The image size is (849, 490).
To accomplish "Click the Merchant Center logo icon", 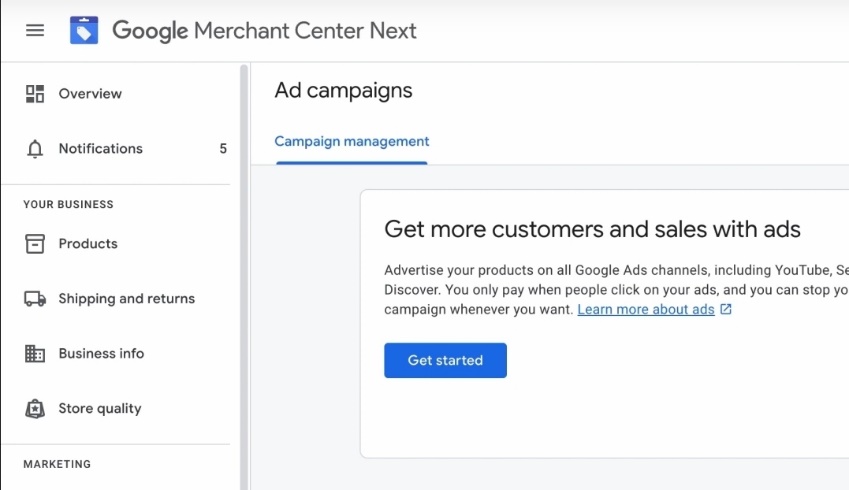I will click(x=84, y=30).
